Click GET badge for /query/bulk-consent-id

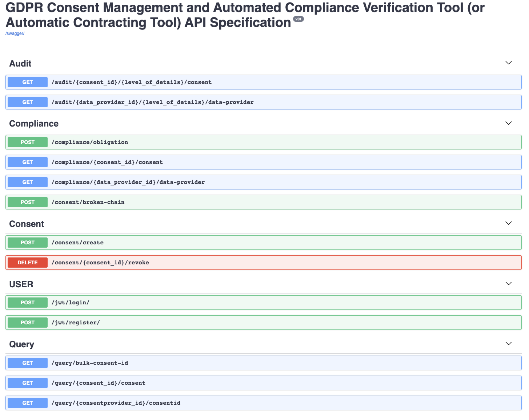point(28,363)
